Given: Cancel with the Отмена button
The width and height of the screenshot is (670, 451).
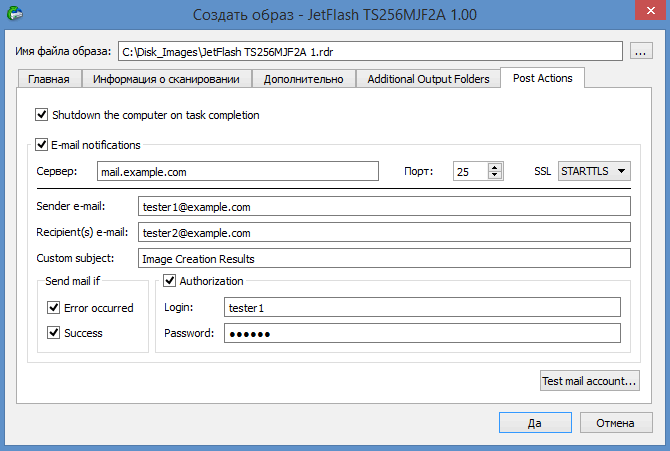Looking at the screenshot, I should coord(616,423).
